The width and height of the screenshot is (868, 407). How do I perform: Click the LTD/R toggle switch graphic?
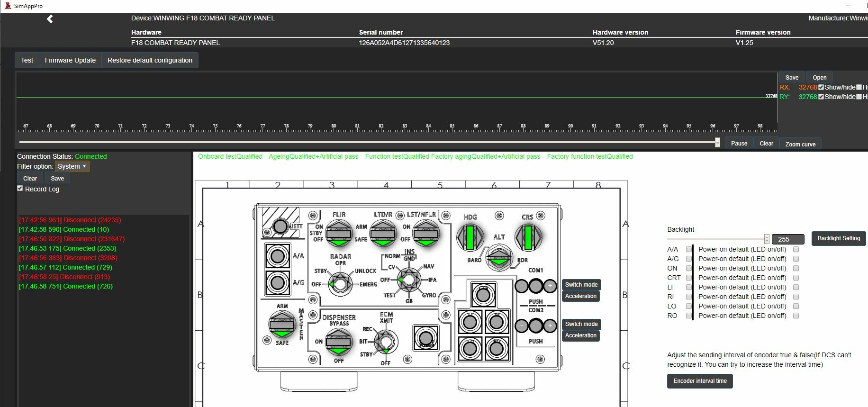(383, 234)
